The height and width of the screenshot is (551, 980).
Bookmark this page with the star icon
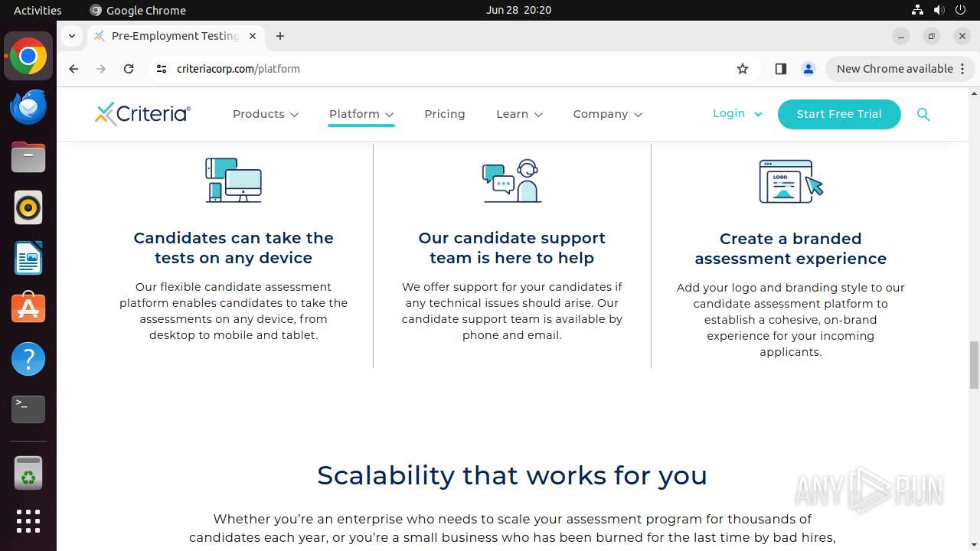click(743, 69)
